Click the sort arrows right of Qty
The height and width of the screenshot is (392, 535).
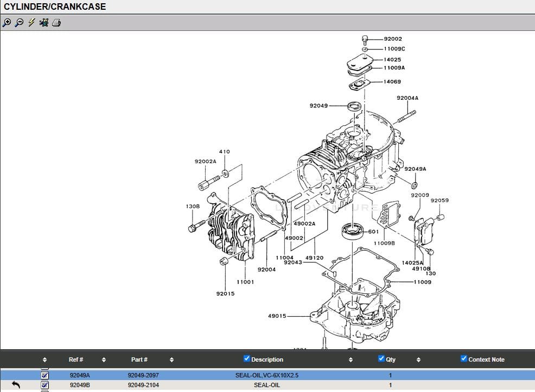click(418, 359)
